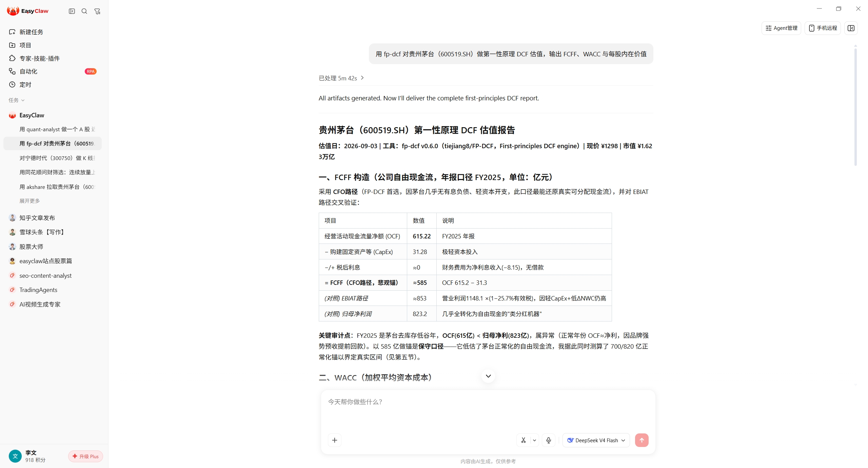This screenshot has width=868, height=468.
Task: Open task 用 fp-dcf 对贵州茅台
Action: pos(53,143)
